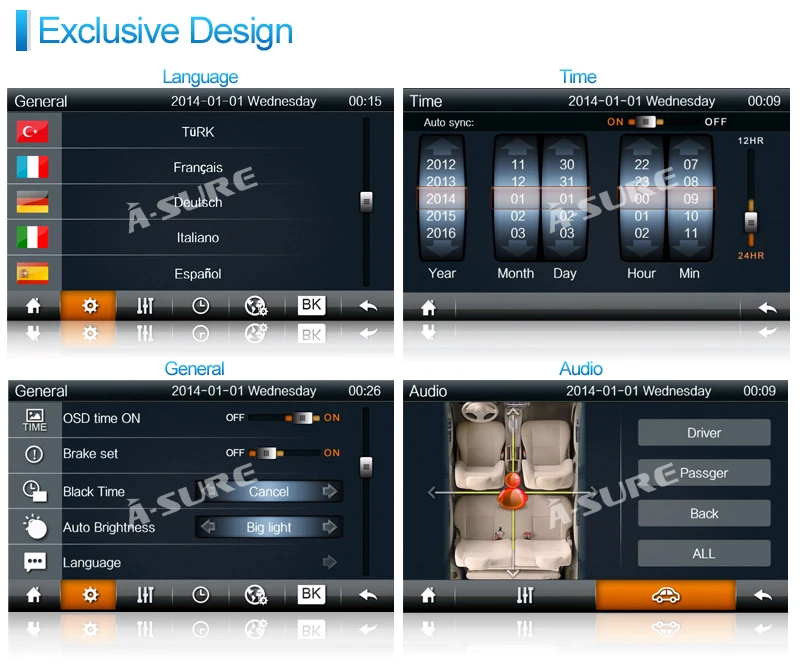Toggle the Auto sync switch

click(x=646, y=122)
